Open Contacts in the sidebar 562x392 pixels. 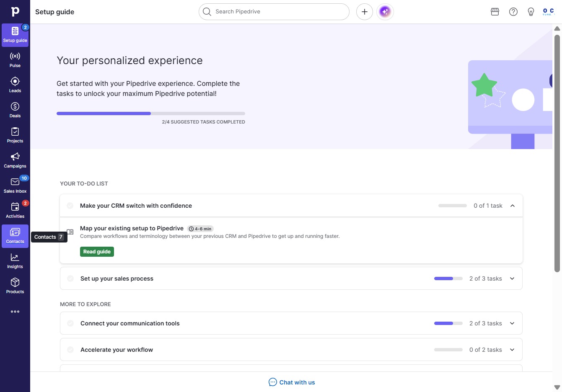click(x=15, y=236)
